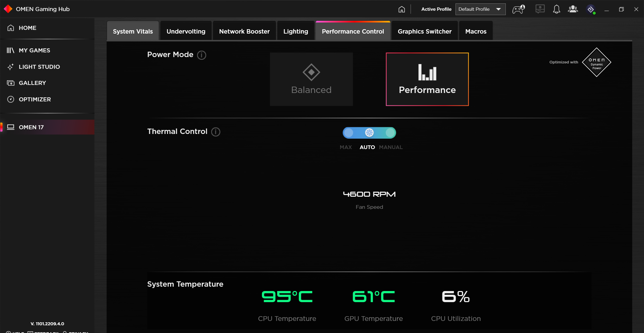Image resolution: width=644 pixels, height=333 pixels.
Task: Set thermal control to MAX
Action: pos(346,147)
